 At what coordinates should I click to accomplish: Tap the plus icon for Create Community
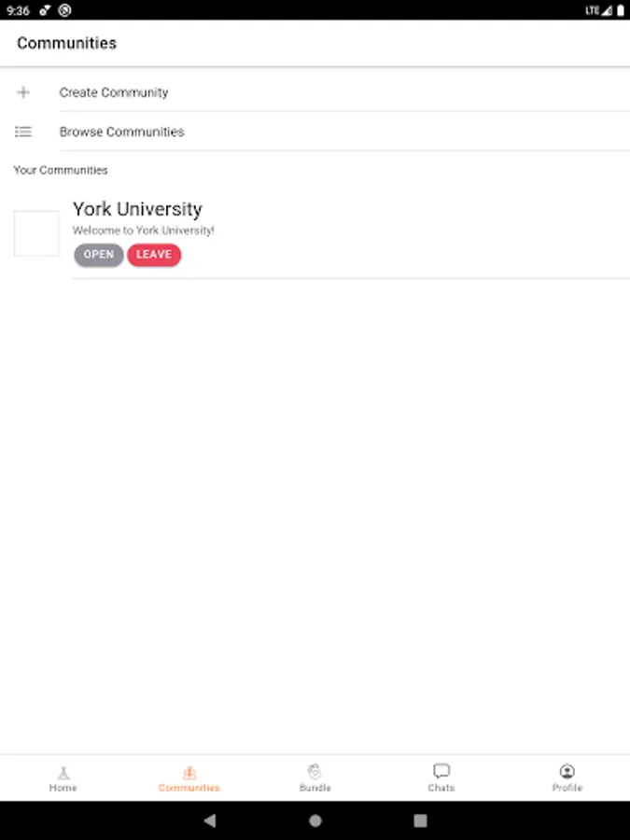point(23,92)
